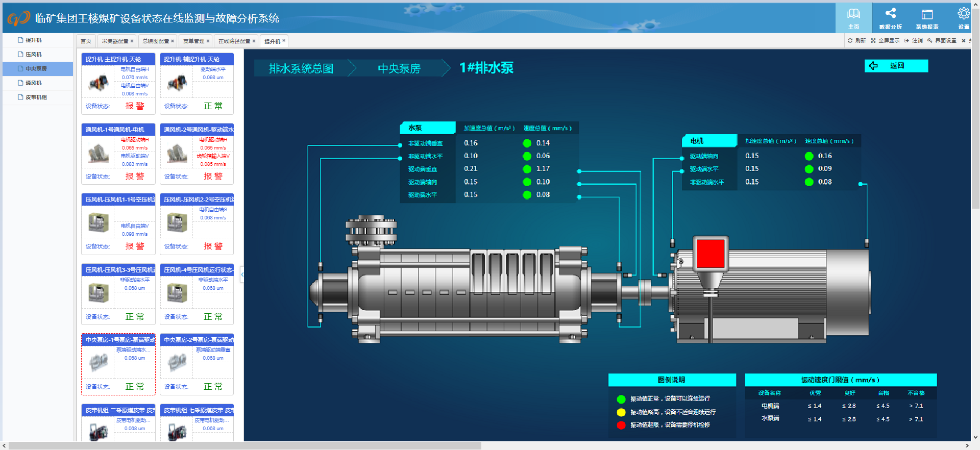The width and height of the screenshot is (980, 450).
Task: Click the back arrow icon beside 返回
Action: pos(873,66)
